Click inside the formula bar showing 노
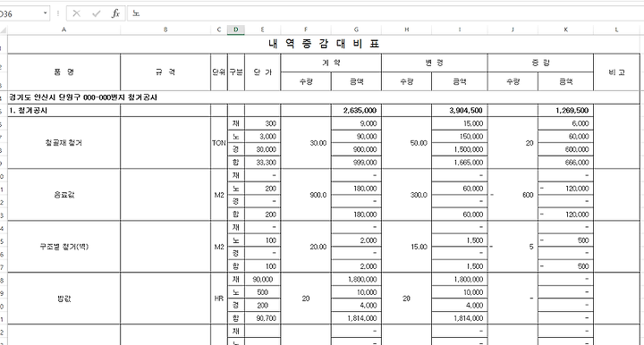 coord(386,13)
